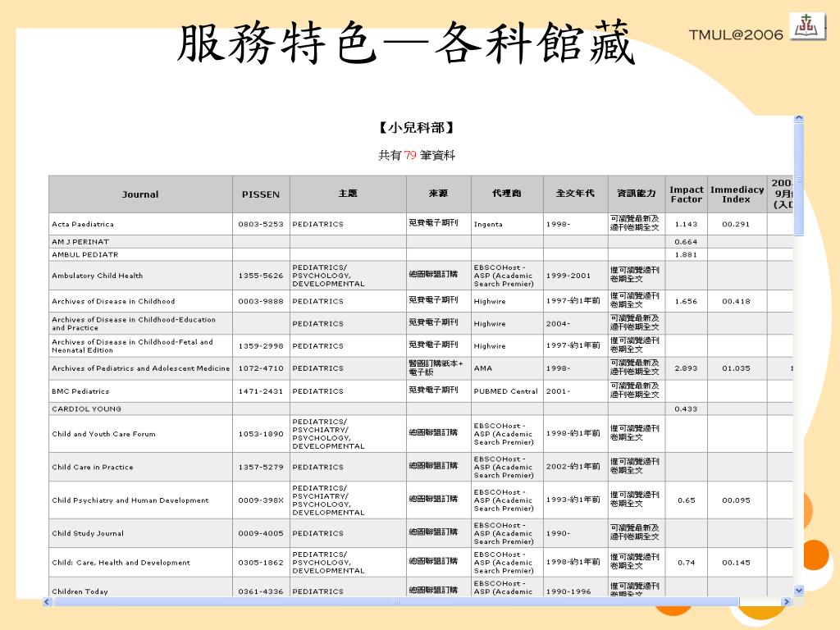This screenshot has height=630, width=840.
Task: Click the Immediacy Index column header
Action: 737,194
